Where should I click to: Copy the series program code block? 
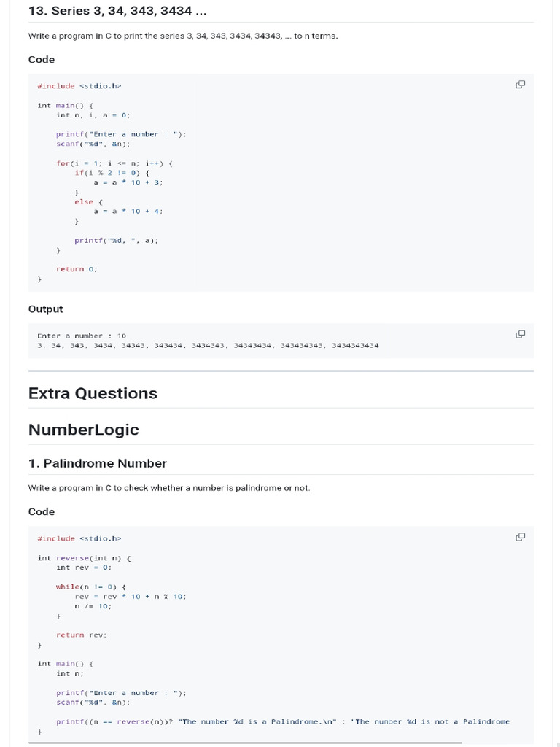520,85
